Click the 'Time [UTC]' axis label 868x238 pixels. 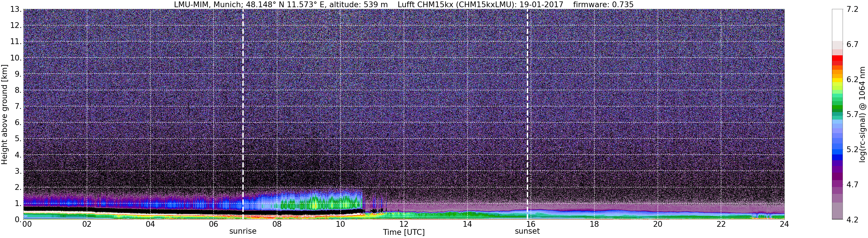pyautogui.click(x=404, y=232)
